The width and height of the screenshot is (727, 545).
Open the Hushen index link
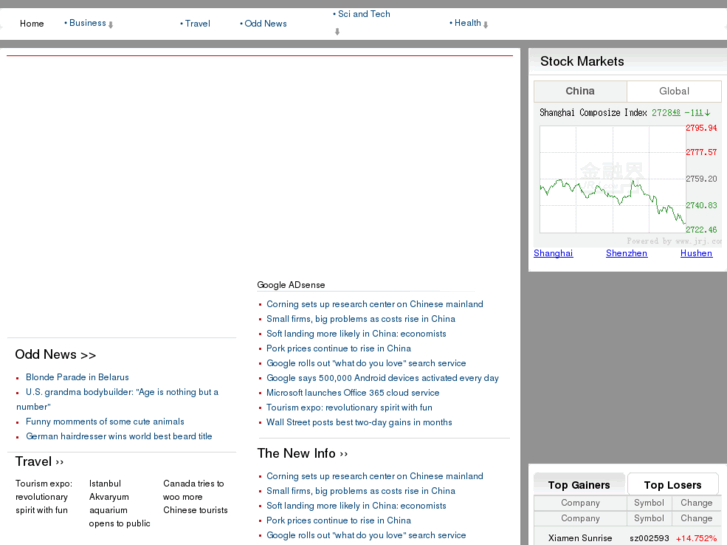pyautogui.click(x=696, y=253)
